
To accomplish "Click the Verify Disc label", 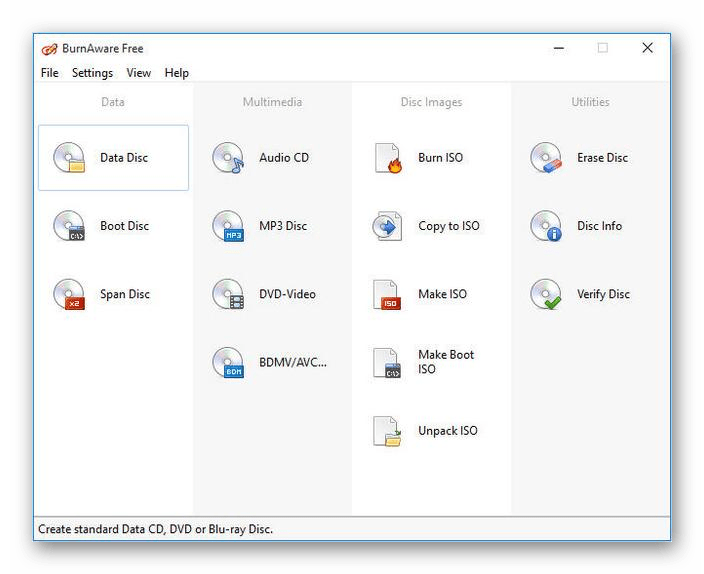I will tap(603, 294).
